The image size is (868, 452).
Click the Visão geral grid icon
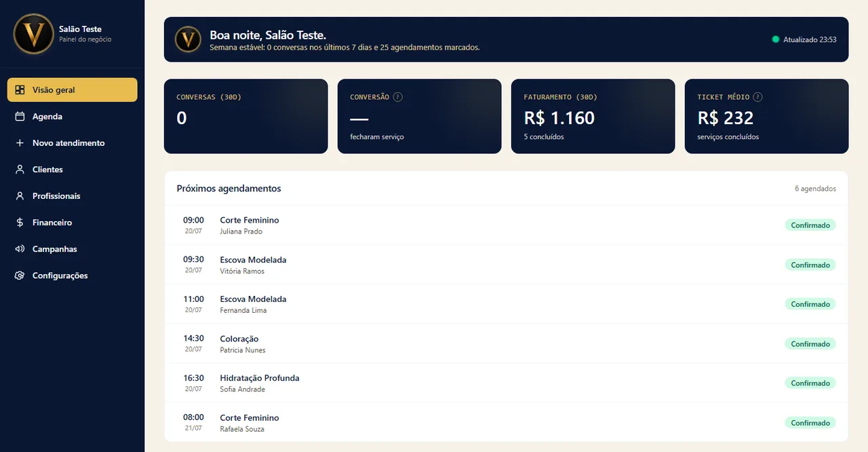coord(20,90)
